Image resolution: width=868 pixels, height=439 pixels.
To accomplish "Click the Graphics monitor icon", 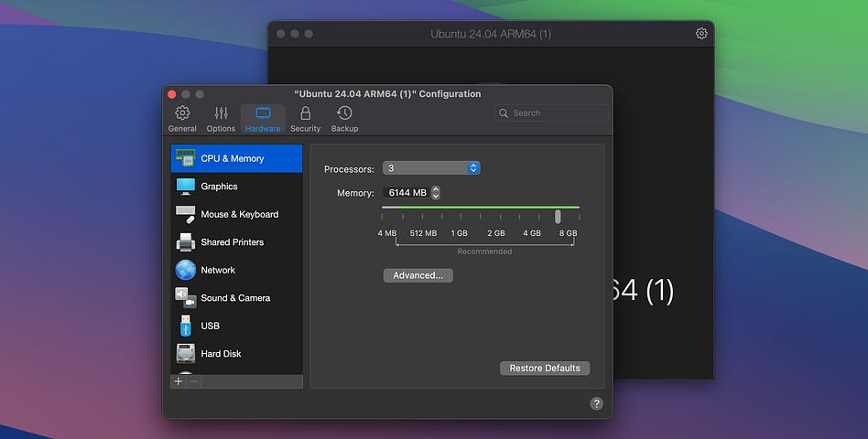I will click(x=186, y=187).
